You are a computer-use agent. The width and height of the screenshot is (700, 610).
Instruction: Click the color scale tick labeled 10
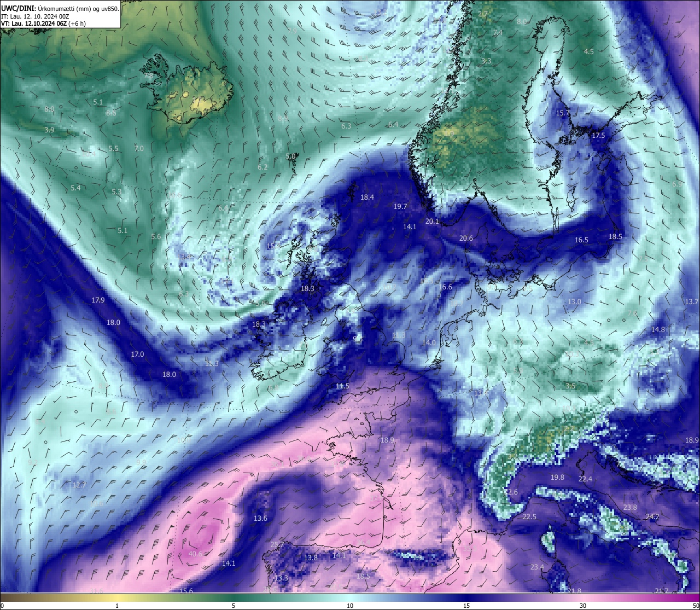click(350, 606)
